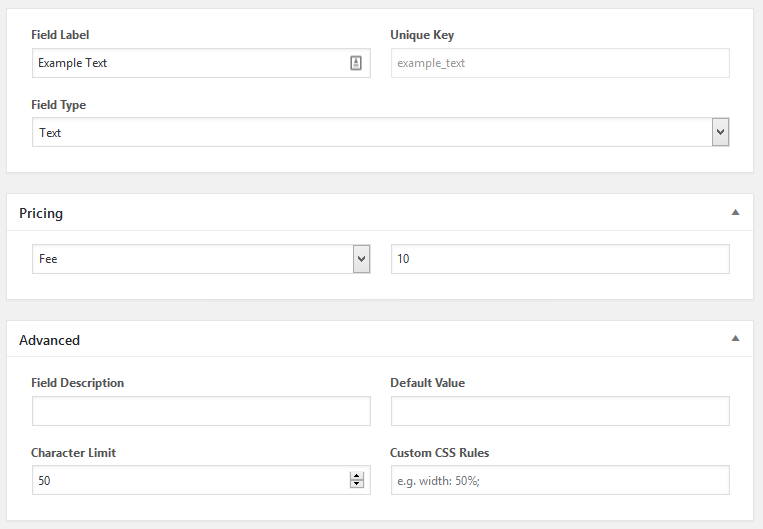763x529 pixels.
Task: Click the Advanced section heading
Action: (49, 340)
